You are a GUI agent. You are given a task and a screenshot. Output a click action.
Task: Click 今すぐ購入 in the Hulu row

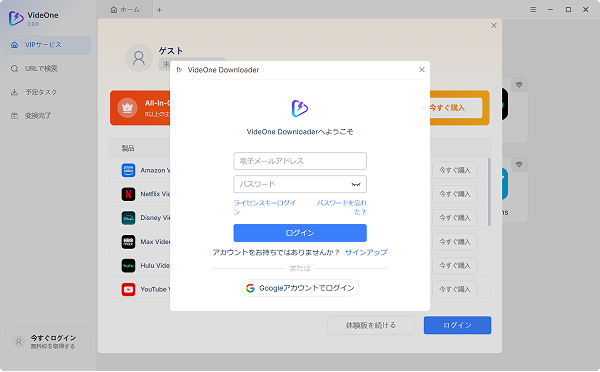point(455,266)
